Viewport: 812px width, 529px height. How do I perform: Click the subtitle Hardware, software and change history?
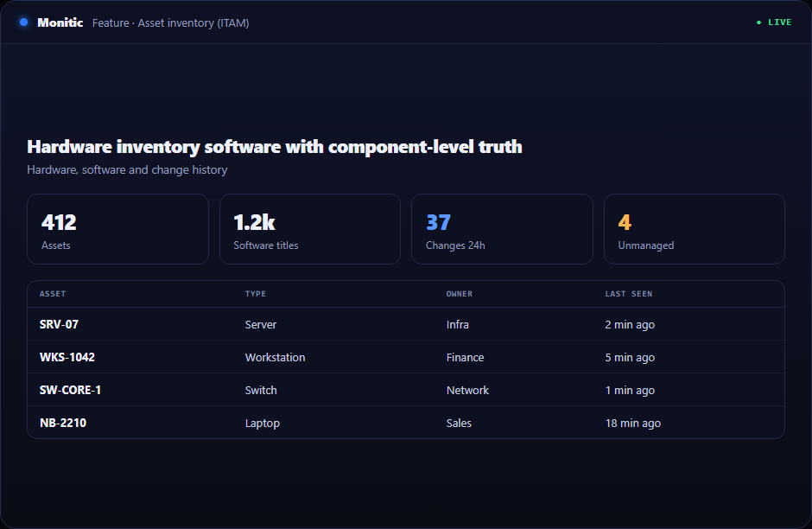127,169
